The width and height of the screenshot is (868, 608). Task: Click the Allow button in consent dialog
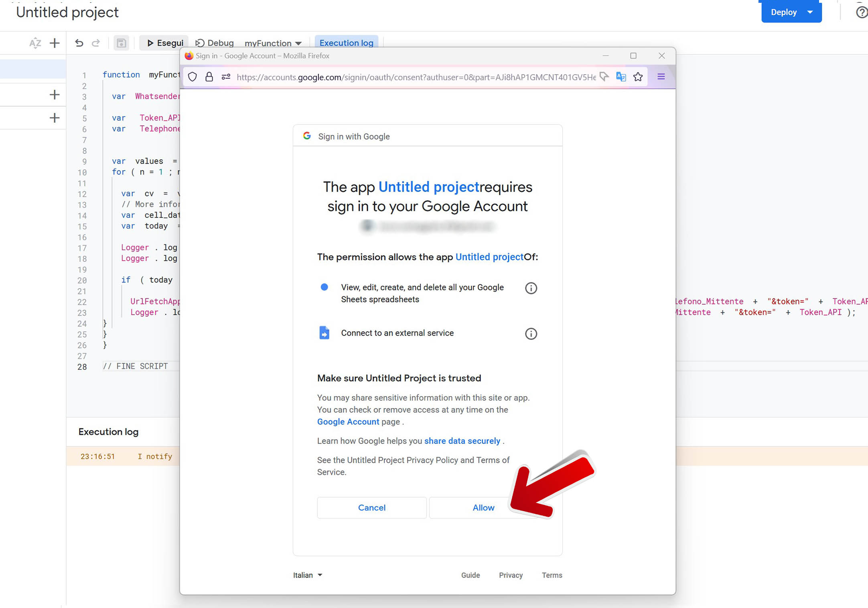click(x=483, y=507)
